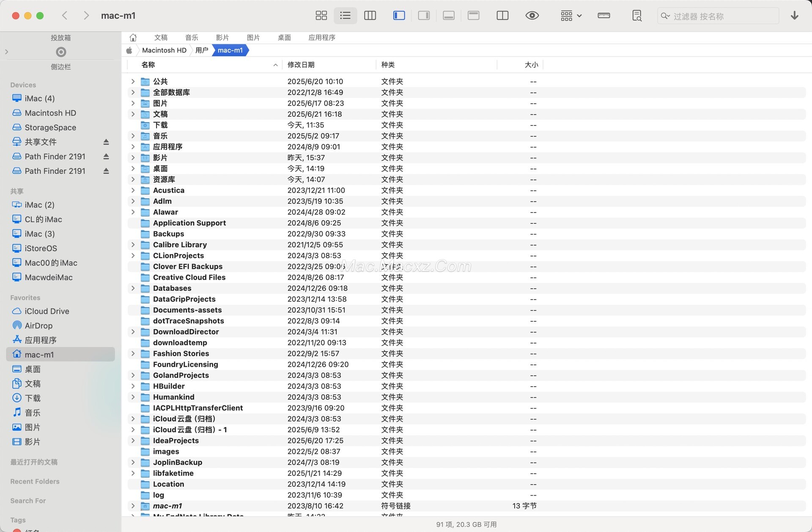Click the download arrow icon
The image size is (812, 532).
[x=794, y=16]
